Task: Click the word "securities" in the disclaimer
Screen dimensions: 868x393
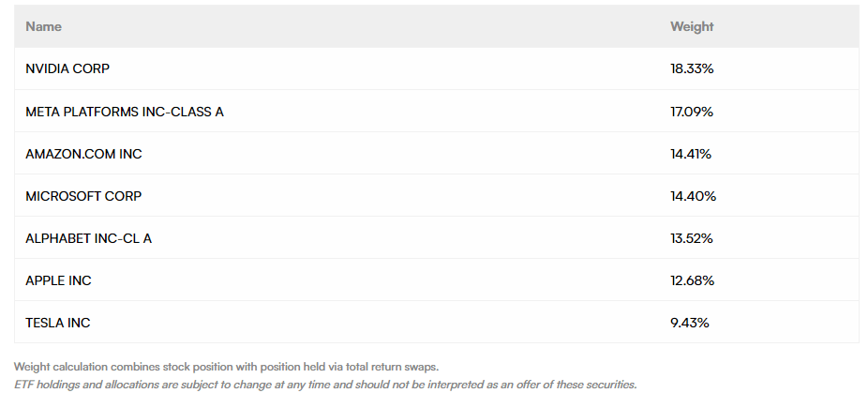Action: pyautogui.click(x=608, y=384)
